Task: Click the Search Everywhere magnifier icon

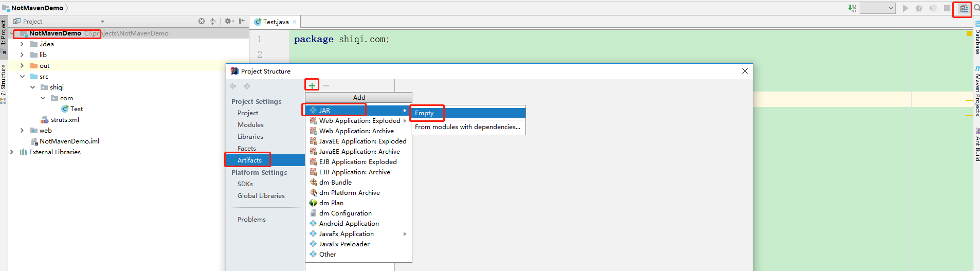Action: tap(976, 8)
